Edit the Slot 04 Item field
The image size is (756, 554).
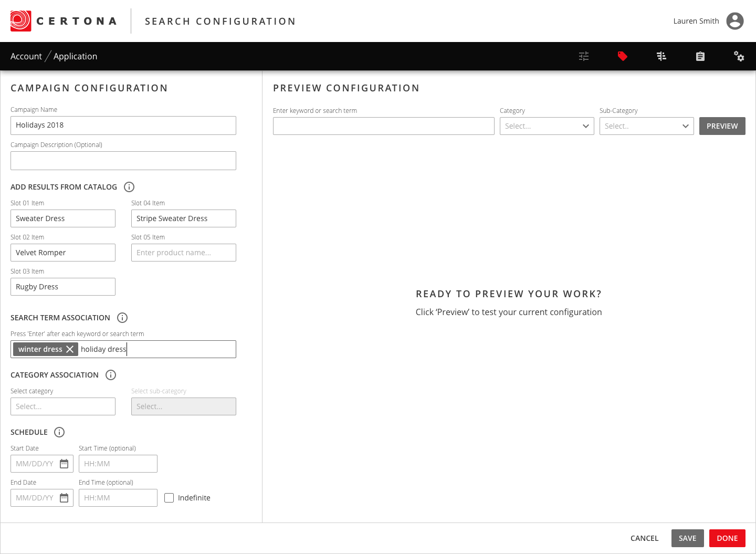[x=184, y=218]
